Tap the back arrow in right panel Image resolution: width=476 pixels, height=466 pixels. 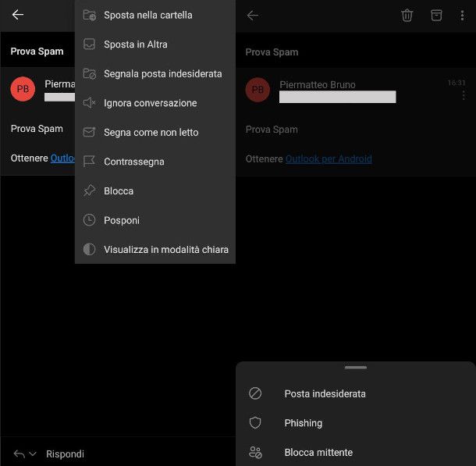[x=252, y=16]
